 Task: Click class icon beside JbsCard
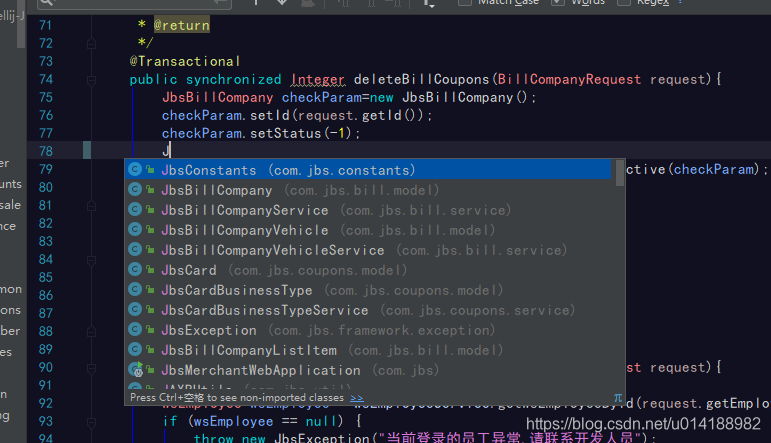(135, 269)
